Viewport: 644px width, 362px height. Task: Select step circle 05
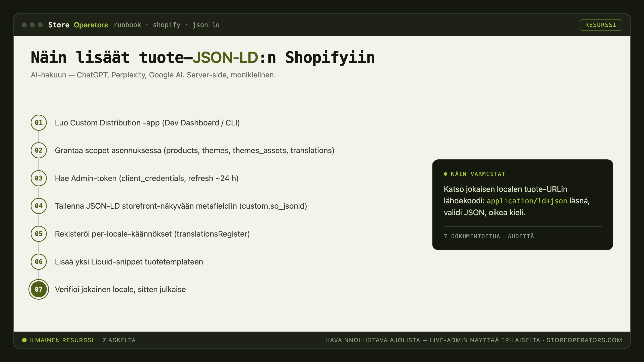pyautogui.click(x=39, y=234)
